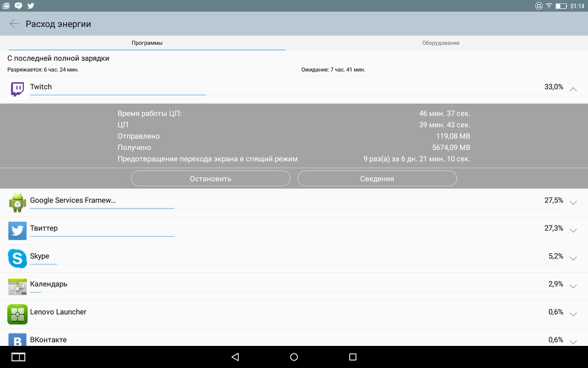Image resolution: width=588 pixels, height=368 pixels.
Task: Select the Lenovo Launcher label
Action: click(58, 312)
